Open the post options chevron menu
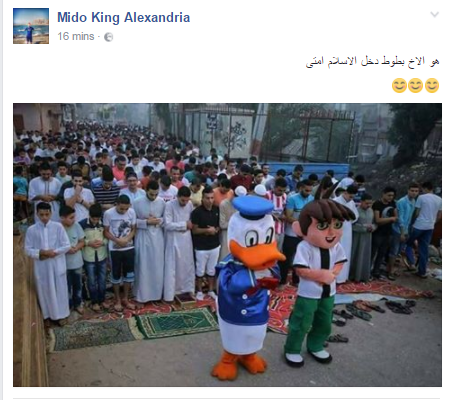This screenshot has height=400, width=451. 434,15
